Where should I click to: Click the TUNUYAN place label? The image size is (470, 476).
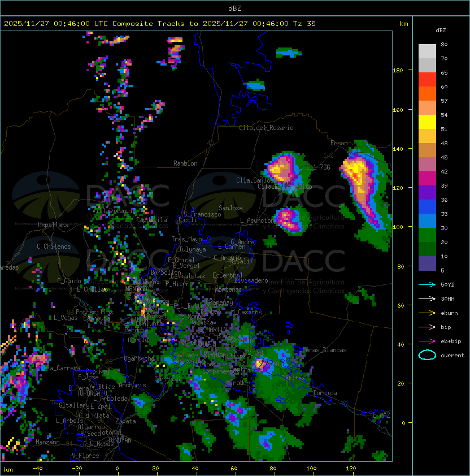(120, 440)
